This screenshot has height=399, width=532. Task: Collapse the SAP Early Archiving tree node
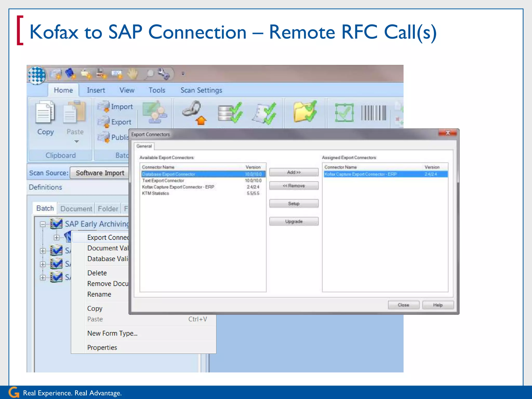pyautogui.click(x=43, y=224)
